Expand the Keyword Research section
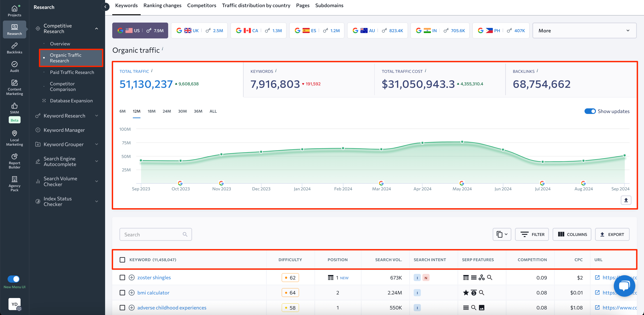Image resolution: width=644 pixels, height=315 pixels. [97, 116]
